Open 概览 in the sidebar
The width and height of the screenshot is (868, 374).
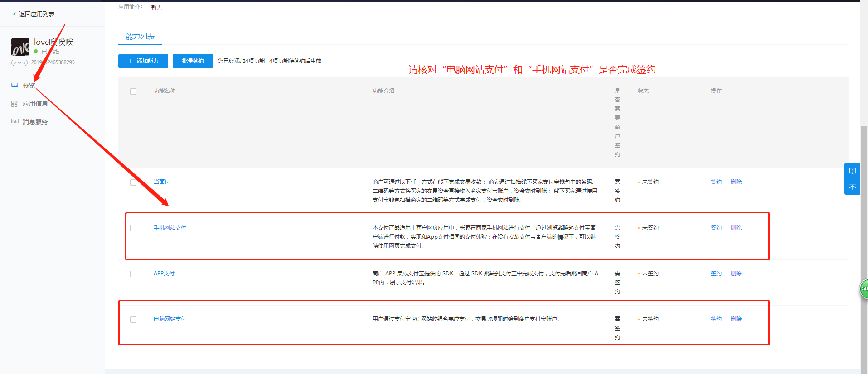click(29, 86)
